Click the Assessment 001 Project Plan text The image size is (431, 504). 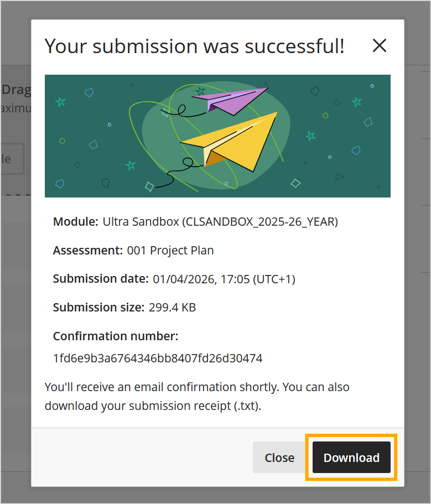pyautogui.click(x=170, y=251)
